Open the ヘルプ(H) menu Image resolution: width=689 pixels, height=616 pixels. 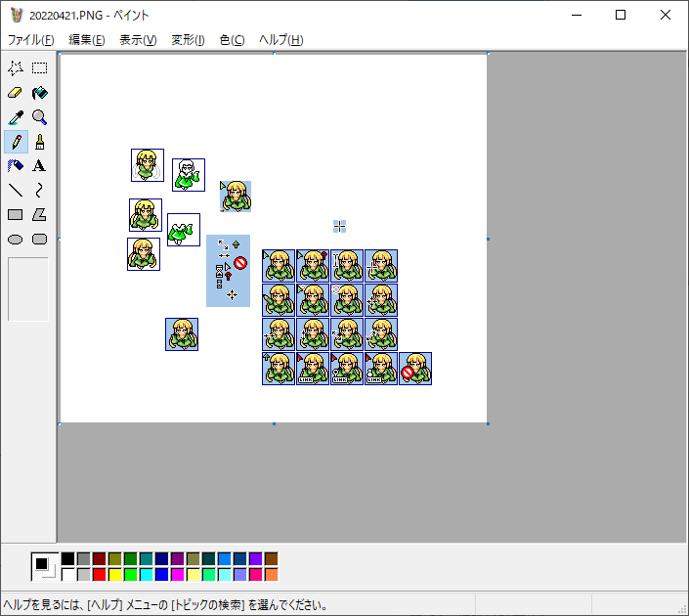[x=280, y=40]
